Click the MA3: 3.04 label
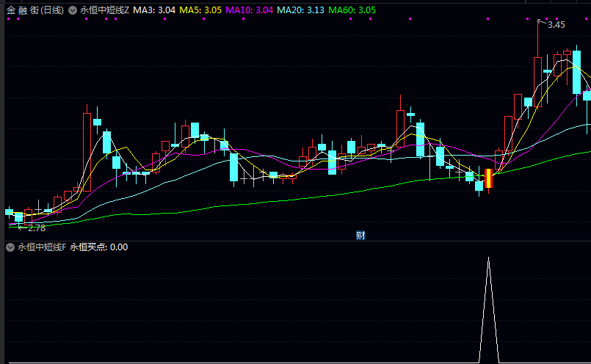This screenshot has width=591, height=364. pyautogui.click(x=154, y=10)
